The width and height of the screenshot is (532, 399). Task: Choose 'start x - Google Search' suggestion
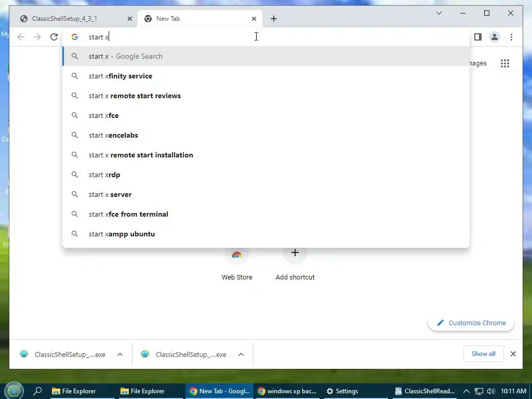point(266,56)
